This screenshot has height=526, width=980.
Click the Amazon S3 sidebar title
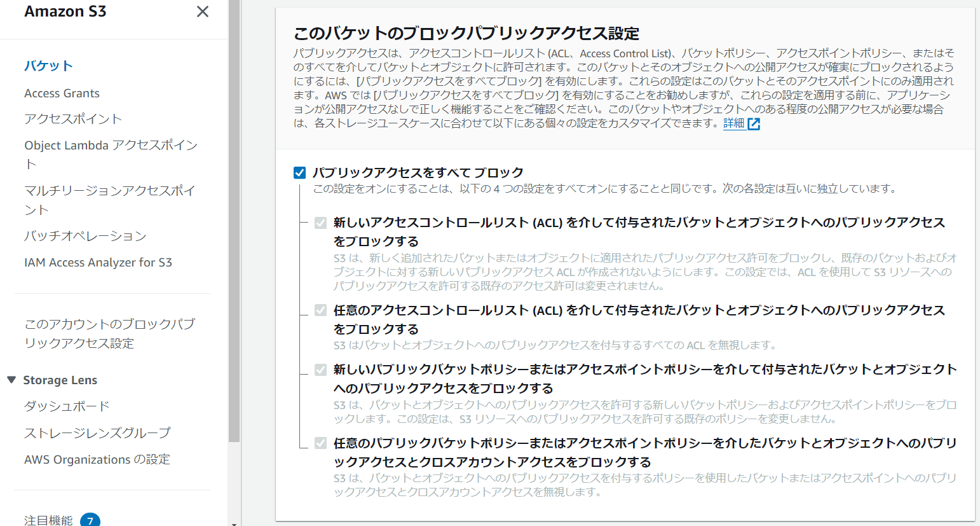(x=65, y=11)
